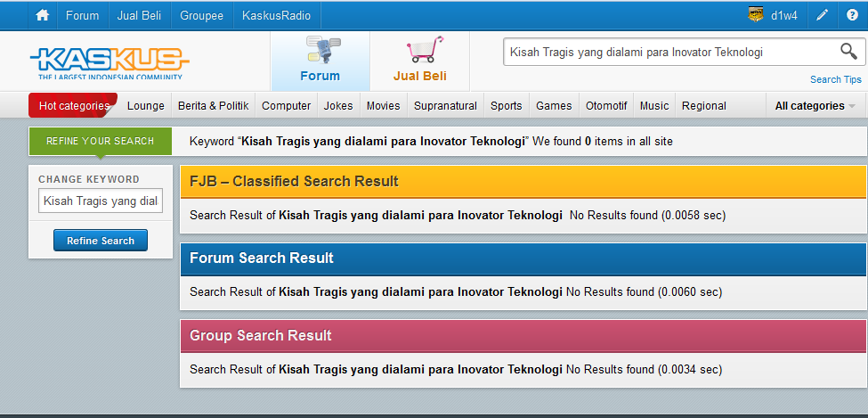
Task: Open Forum in the top navigation
Action: [x=82, y=15]
